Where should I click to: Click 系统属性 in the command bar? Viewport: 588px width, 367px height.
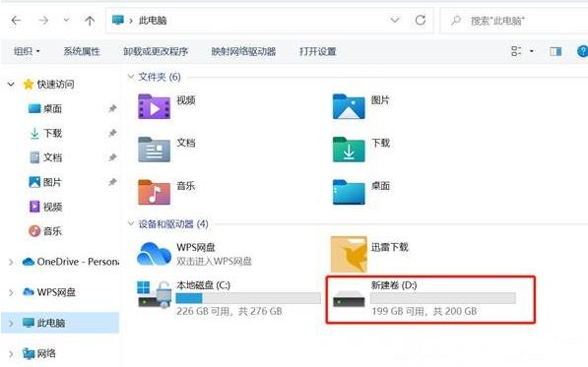coord(82,51)
